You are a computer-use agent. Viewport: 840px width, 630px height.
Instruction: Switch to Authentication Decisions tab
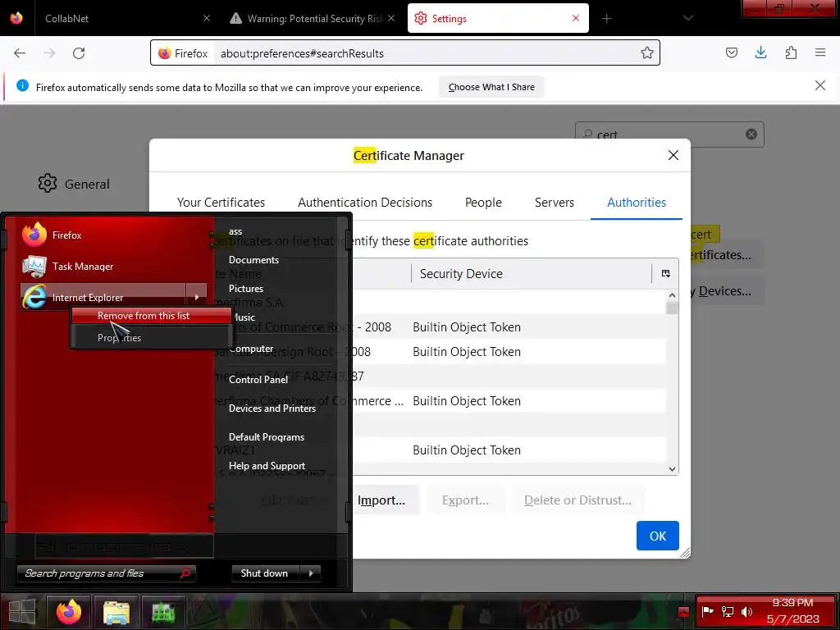pos(365,203)
